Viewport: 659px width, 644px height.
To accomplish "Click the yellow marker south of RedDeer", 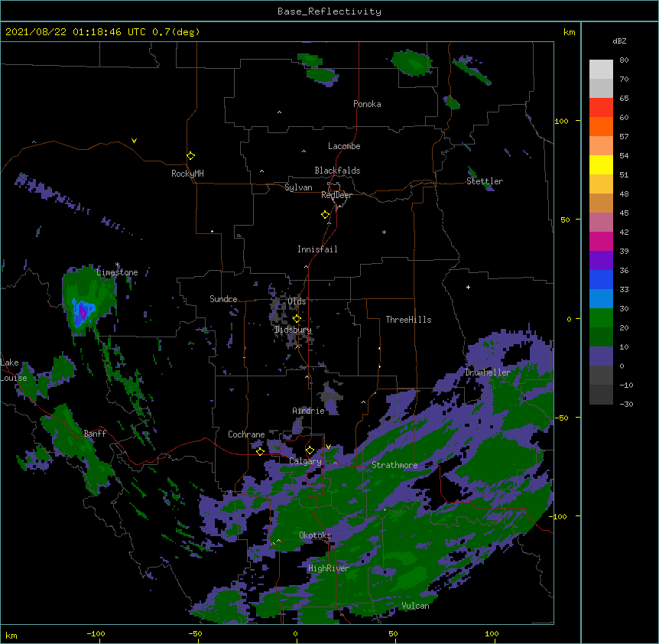I will click(326, 214).
